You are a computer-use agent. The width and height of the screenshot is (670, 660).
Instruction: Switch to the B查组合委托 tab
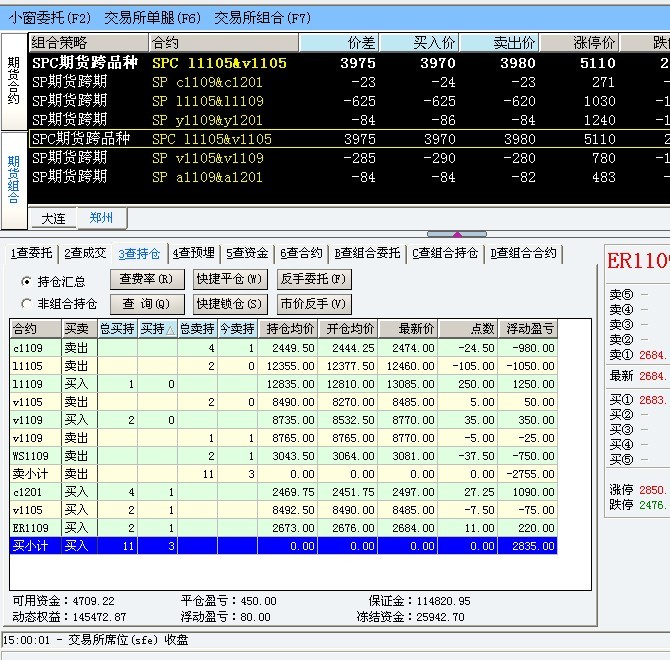[367, 253]
